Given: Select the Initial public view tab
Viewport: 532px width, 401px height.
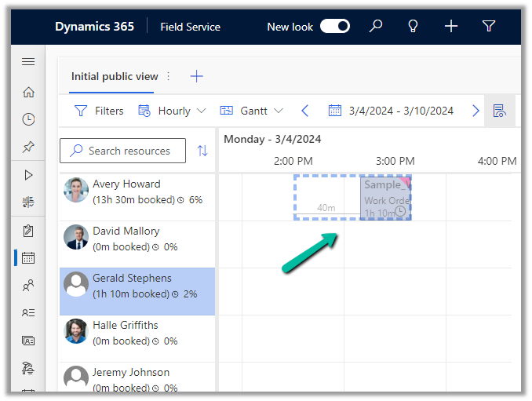Looking at the screenshot, I should tap(115, 76).
